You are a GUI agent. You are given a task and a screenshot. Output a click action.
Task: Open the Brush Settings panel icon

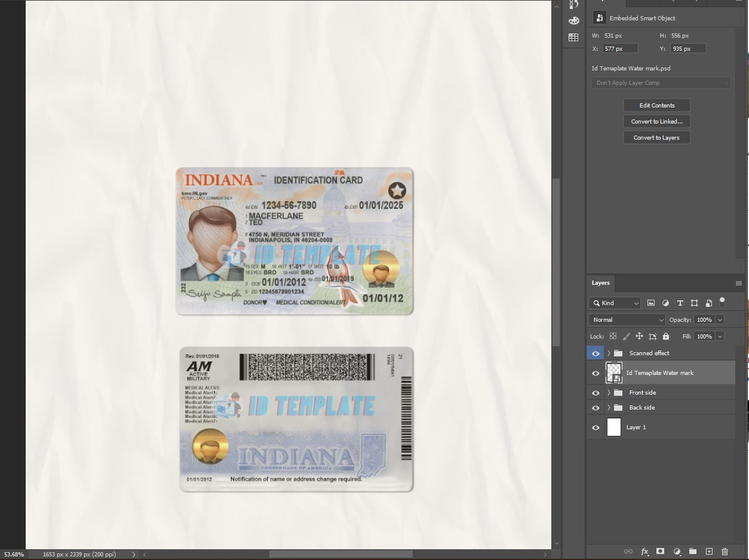[x=573, y=4]
